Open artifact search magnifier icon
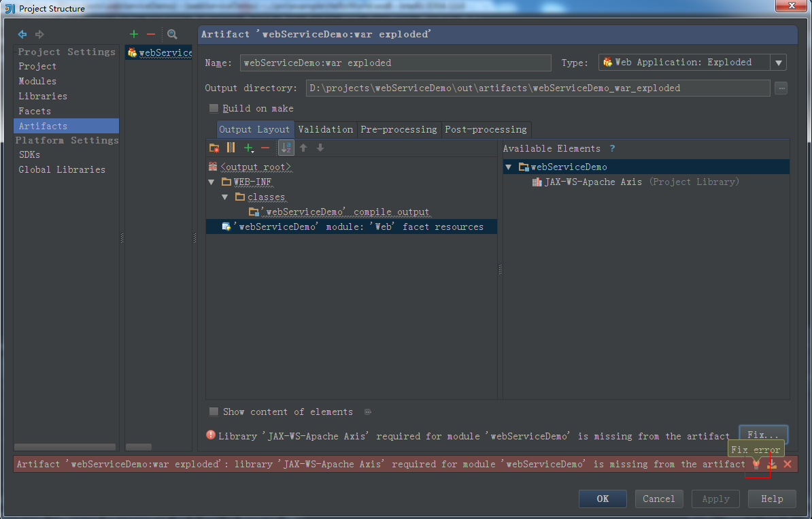The width and height of the screenshot is (812, 519). pyautogui.click(x=173, y=34)
